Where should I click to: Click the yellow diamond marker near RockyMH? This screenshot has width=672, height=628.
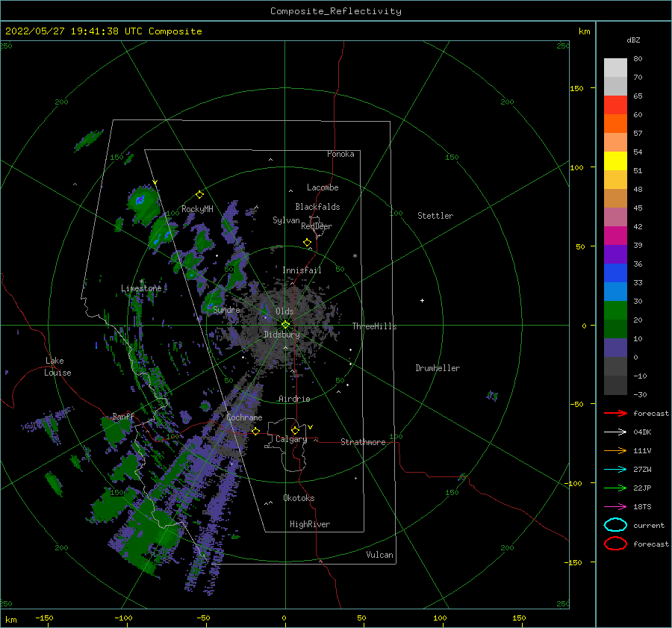(199, 195)
